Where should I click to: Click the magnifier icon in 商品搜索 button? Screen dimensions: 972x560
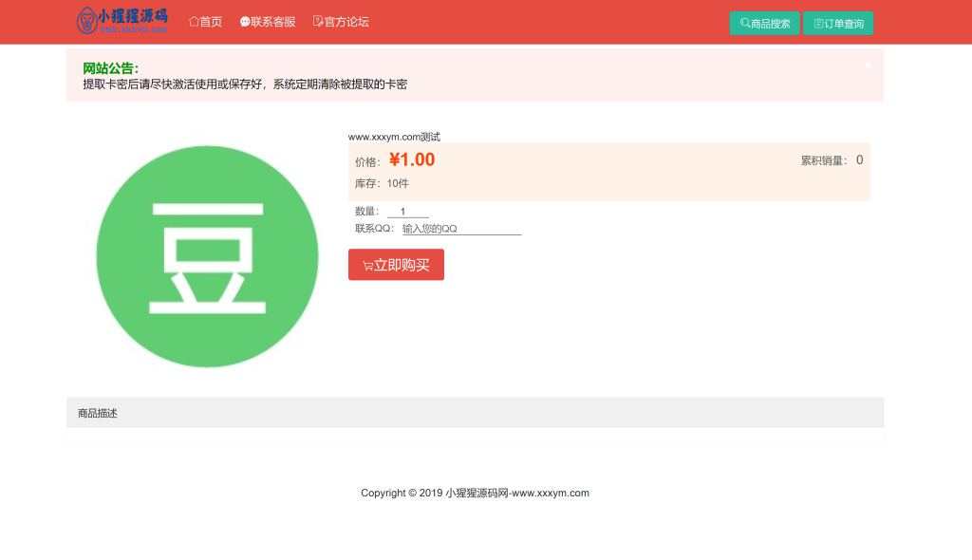(743, 23)
